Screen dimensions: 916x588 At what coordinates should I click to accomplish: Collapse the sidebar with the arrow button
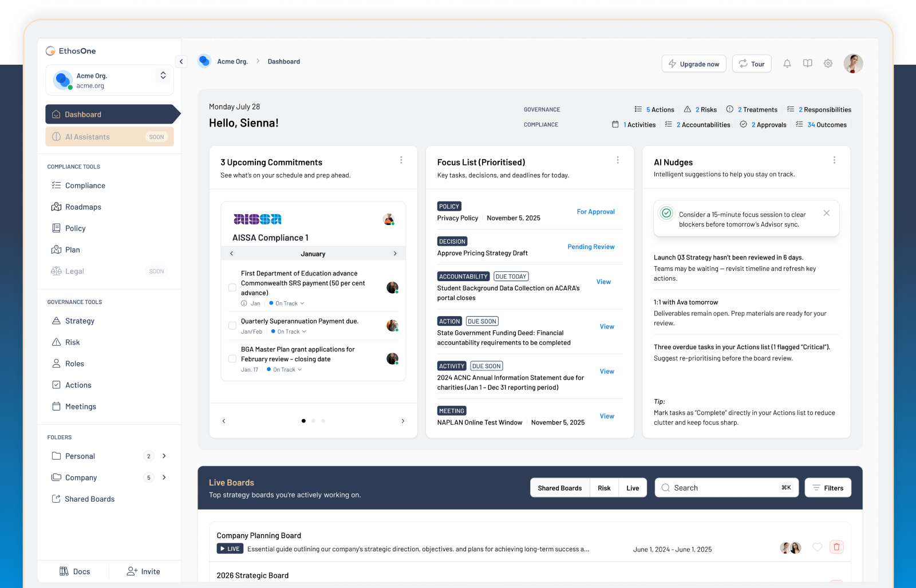[x=181, y=62]
